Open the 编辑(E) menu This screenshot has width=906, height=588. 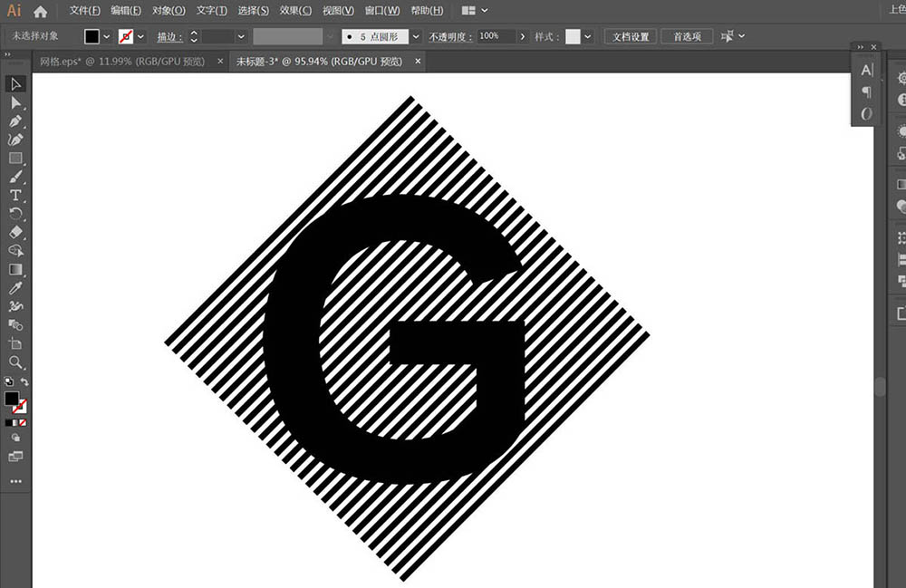coord(126,10)
